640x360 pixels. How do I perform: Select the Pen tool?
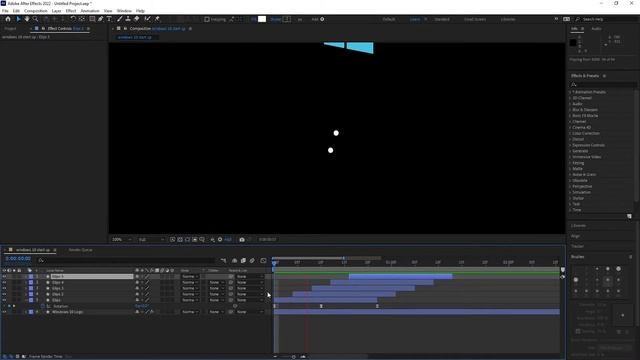click(x=101, y=19)
